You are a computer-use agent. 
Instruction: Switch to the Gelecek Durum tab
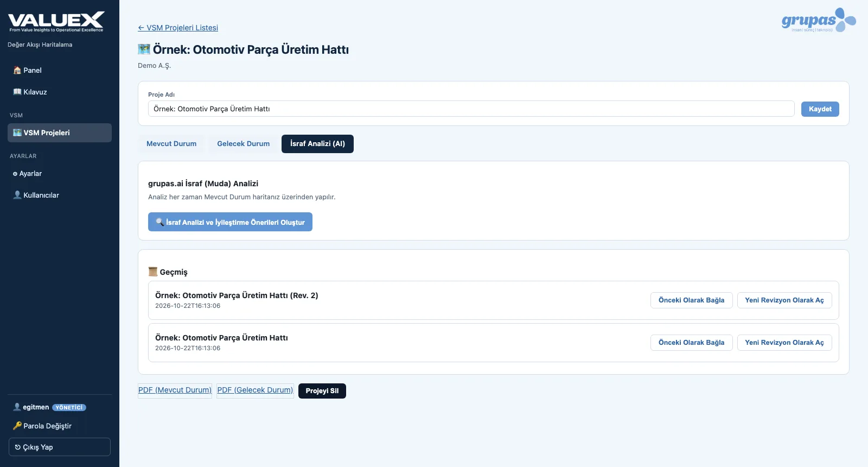pyautogui.click(x=244, y=144)
